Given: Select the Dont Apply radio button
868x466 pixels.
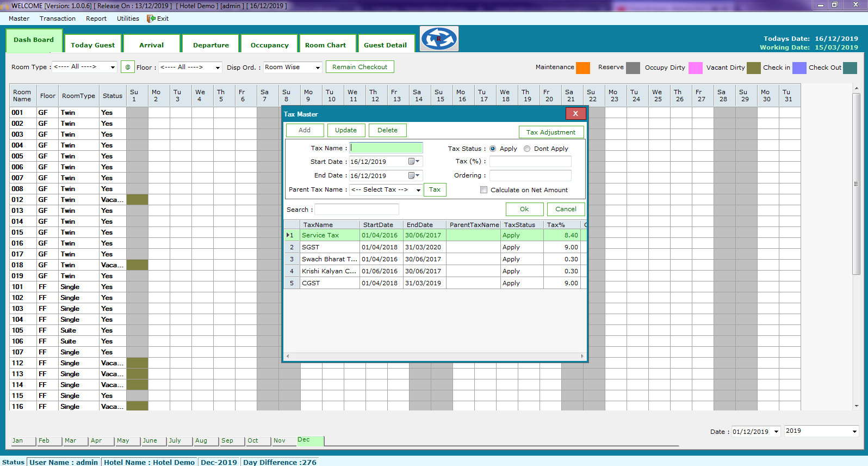Looking at the screenshot, I should point(527,149).
